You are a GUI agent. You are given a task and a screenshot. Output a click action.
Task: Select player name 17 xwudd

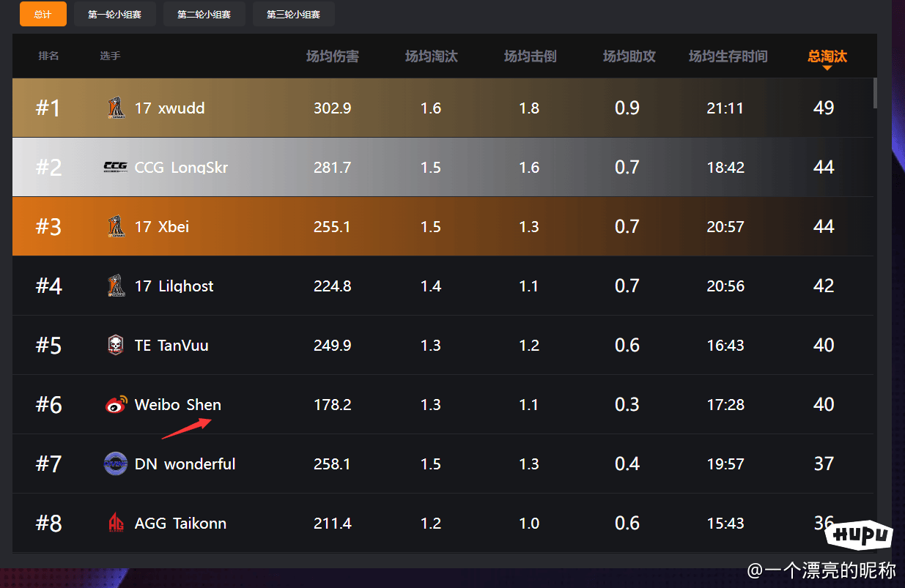click(x=169, y=108)
